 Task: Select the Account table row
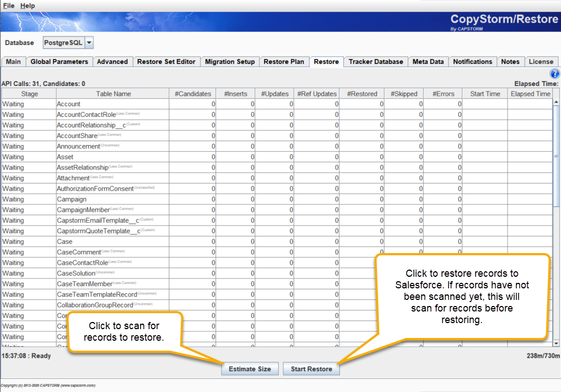point(277,104)
